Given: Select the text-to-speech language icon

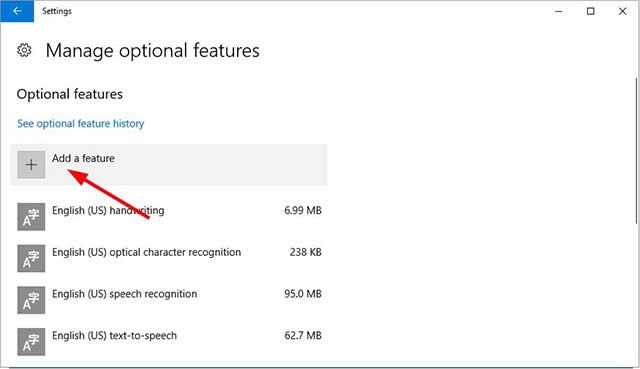Looking at the screenshot, I should (31, 342).
